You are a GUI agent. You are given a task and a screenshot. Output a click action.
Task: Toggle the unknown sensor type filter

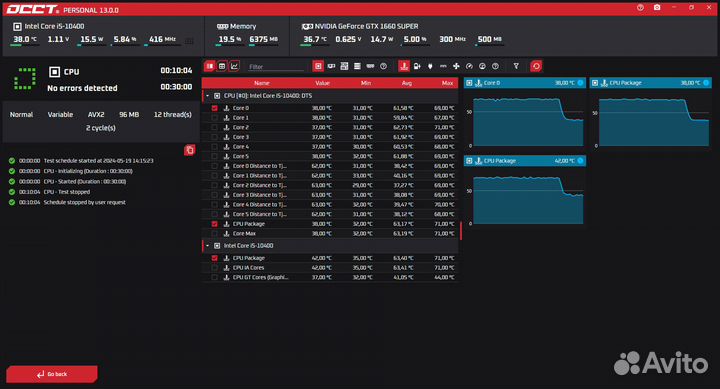(x=495, y=66)
